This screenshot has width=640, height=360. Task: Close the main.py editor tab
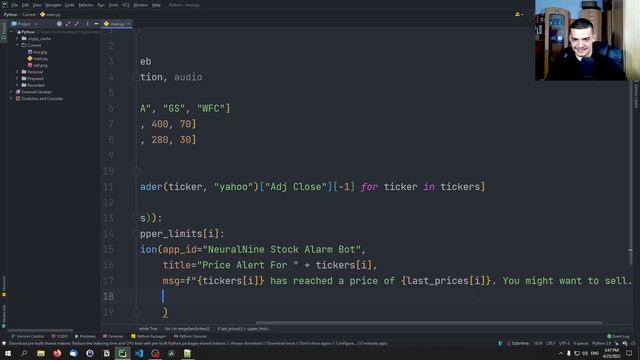[x=128, y=24]
